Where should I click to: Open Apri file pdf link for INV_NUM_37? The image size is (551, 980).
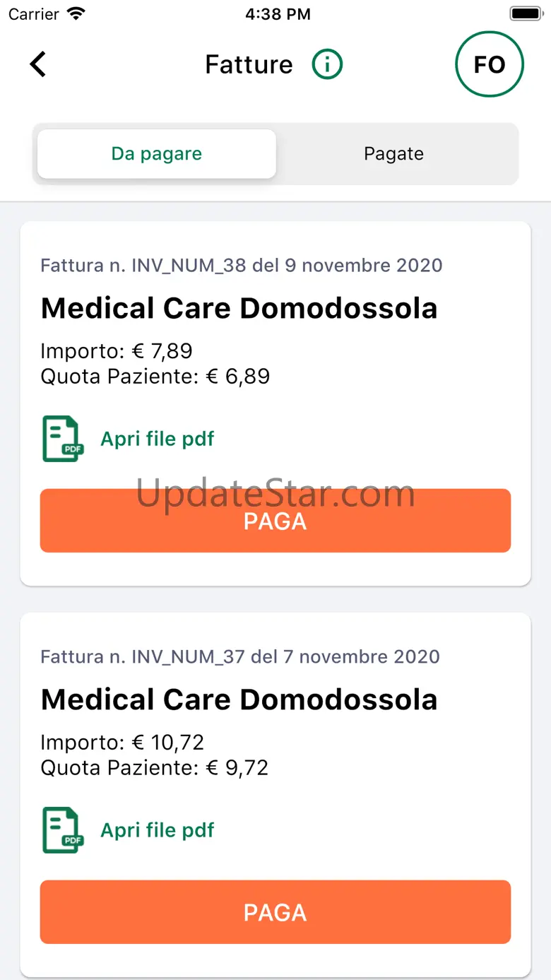point(157,830)
